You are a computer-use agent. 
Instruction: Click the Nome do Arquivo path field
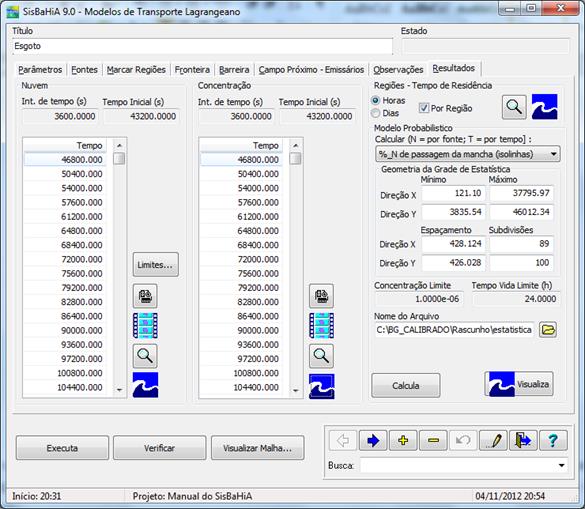point(454,330)
